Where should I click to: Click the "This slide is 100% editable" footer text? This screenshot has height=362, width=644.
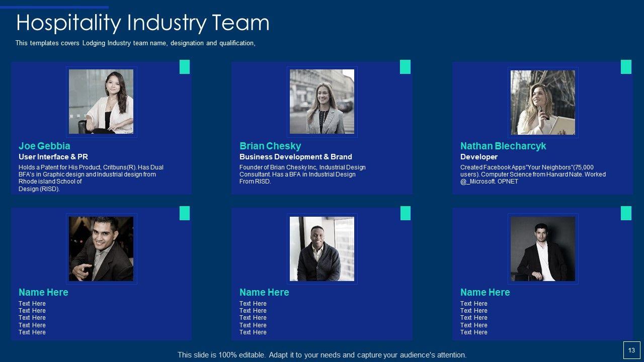(322, 355)
